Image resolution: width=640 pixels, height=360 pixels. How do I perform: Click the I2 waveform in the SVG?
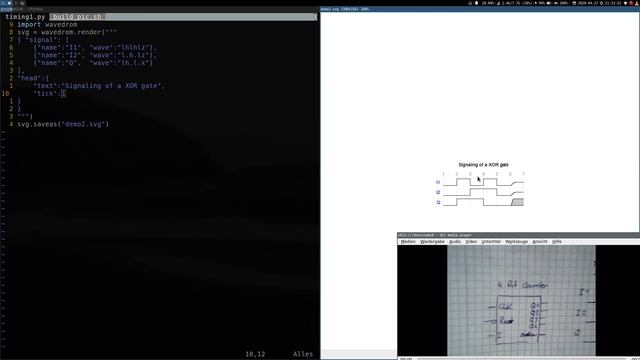pos(483,192)
